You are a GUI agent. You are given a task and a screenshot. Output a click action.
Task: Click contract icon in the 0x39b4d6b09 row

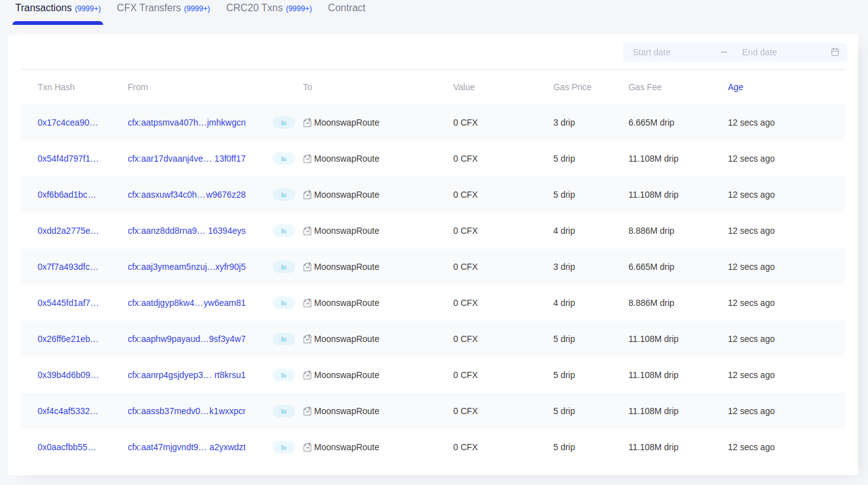coord(307,376)
